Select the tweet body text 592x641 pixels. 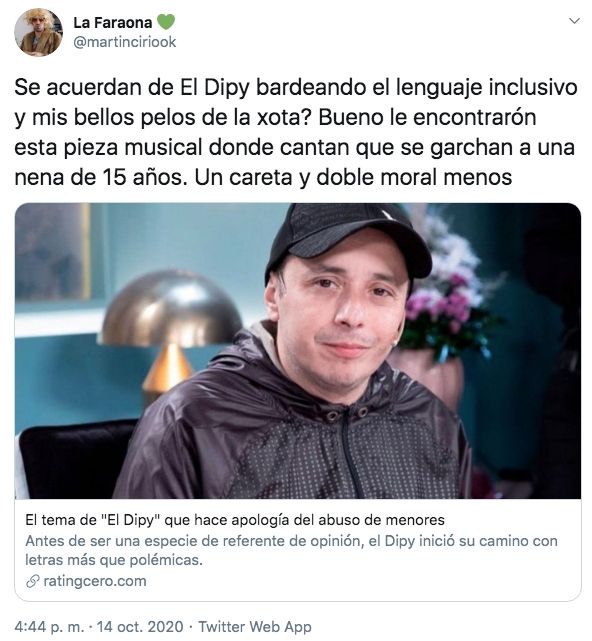[x=296, y=132]
